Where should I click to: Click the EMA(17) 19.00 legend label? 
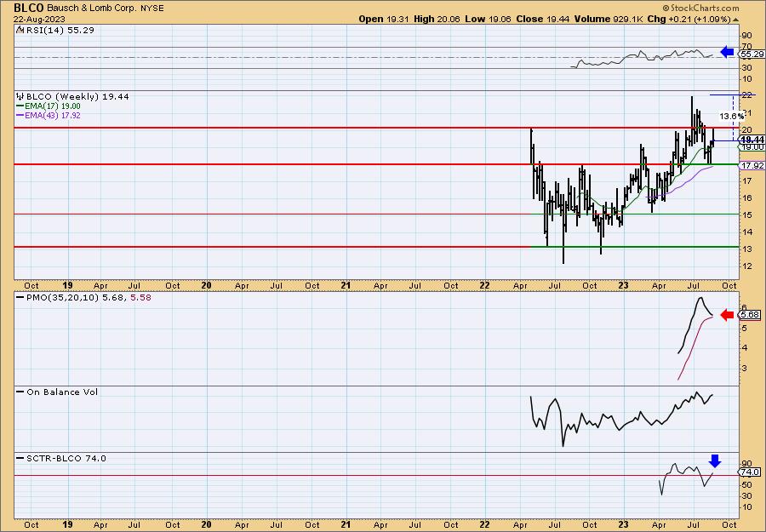[x=53, y=106]
